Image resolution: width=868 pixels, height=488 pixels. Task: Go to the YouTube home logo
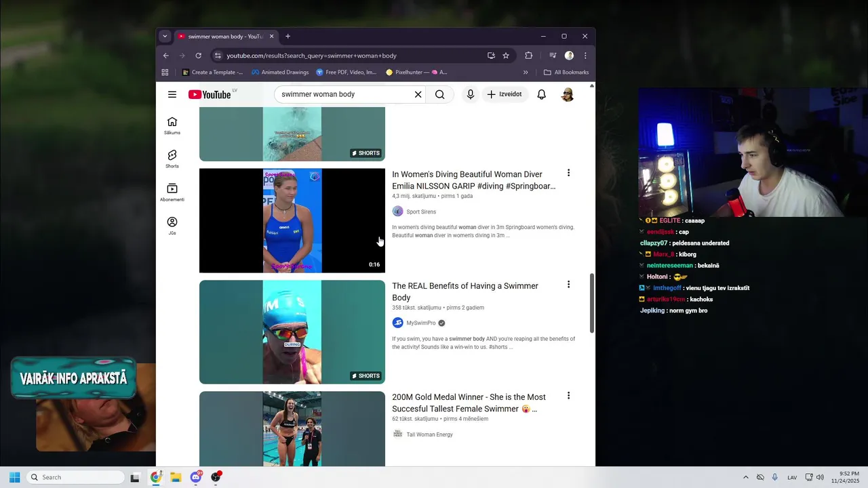(x=210, y=94)
